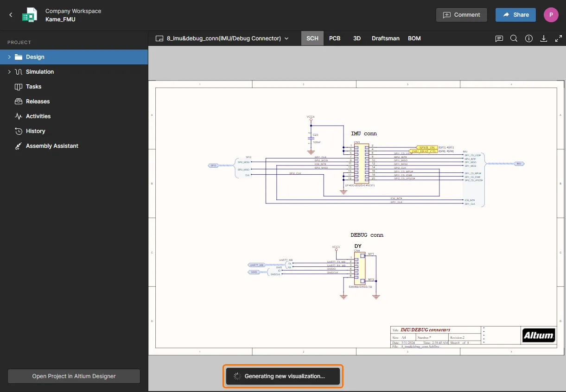
Task: Click the Kame_FMU project icon
Action: click(x=30, y=15)
